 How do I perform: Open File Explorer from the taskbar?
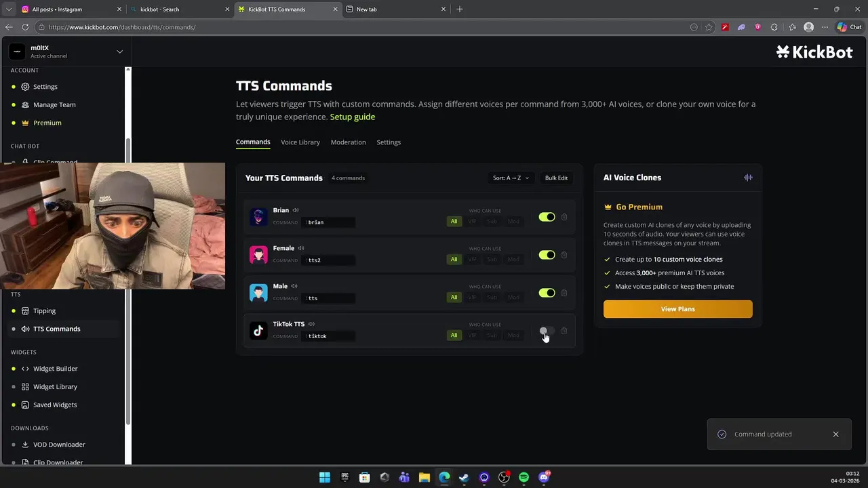[x=424, y=477]
